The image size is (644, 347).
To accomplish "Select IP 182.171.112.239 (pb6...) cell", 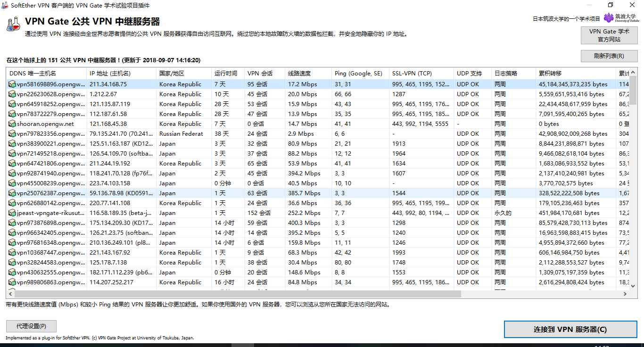I will [x=120, y=273].
